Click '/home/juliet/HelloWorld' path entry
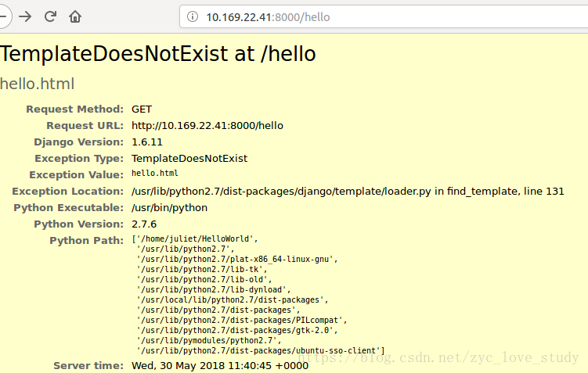 [x=195, y=239]
